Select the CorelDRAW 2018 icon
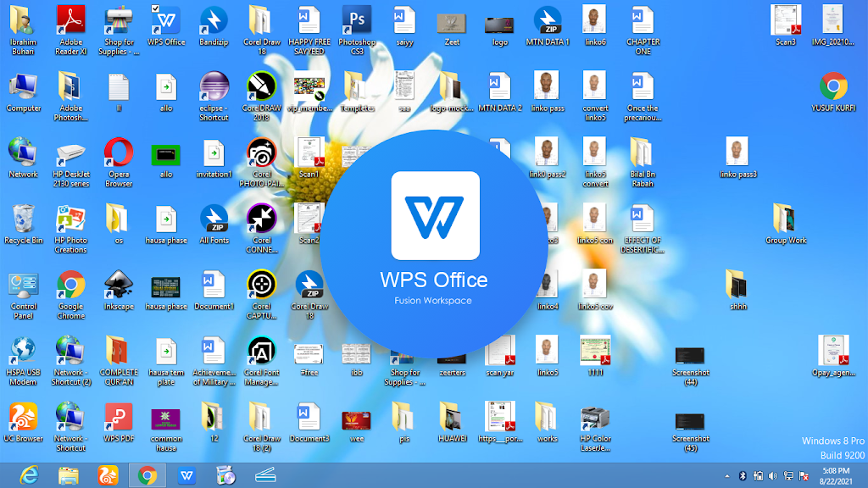868x488 pixels. coord(261,87)
